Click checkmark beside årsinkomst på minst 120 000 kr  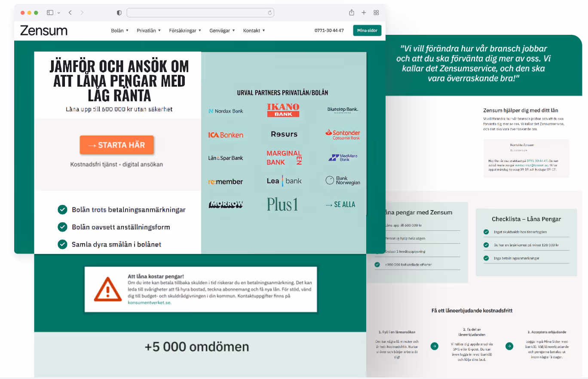pyautogui.click(x=486, y=245)
